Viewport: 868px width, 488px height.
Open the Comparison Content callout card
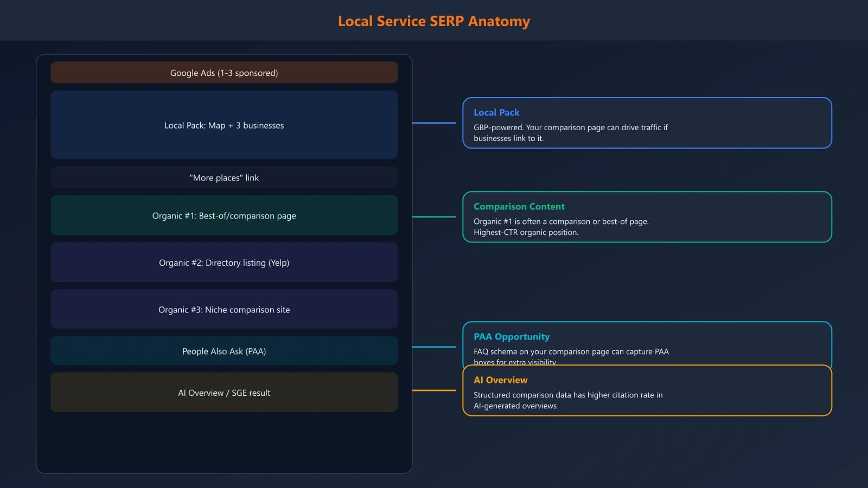coord(647,217)
